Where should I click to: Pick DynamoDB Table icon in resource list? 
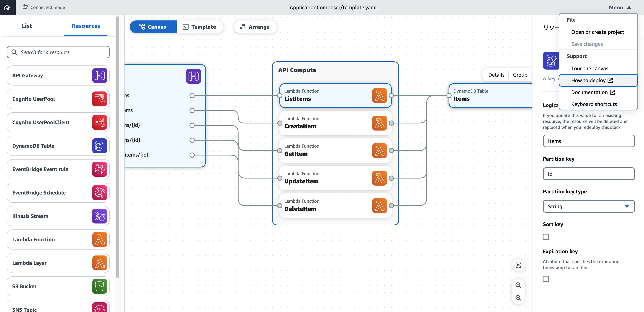click(99, 146)
